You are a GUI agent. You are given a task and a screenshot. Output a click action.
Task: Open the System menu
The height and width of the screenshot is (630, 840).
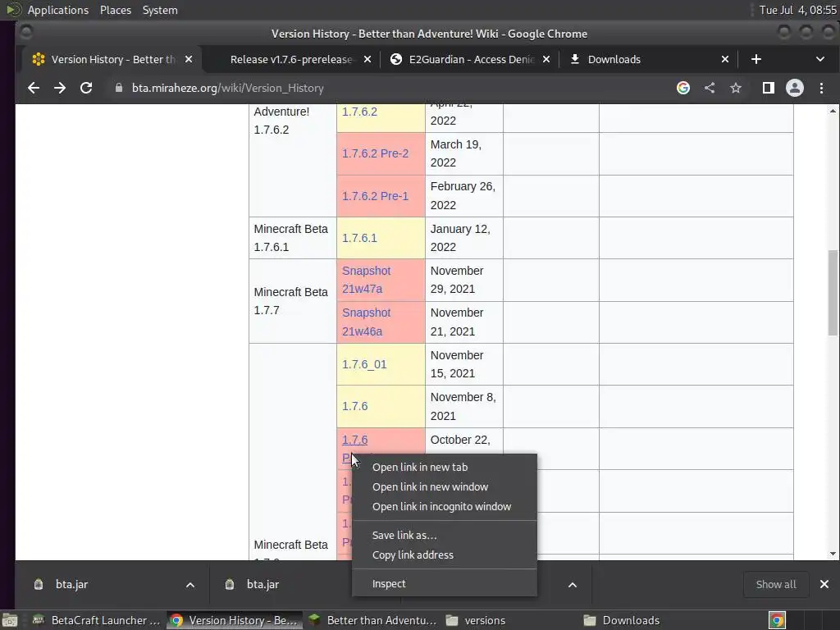[x=160, y=10]
